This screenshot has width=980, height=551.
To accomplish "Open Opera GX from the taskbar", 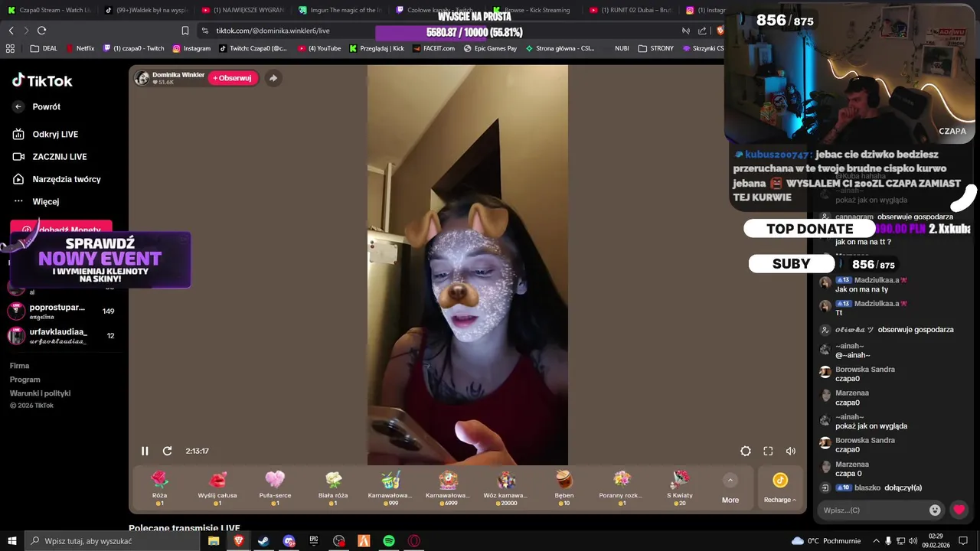I will tap(414, 541).
